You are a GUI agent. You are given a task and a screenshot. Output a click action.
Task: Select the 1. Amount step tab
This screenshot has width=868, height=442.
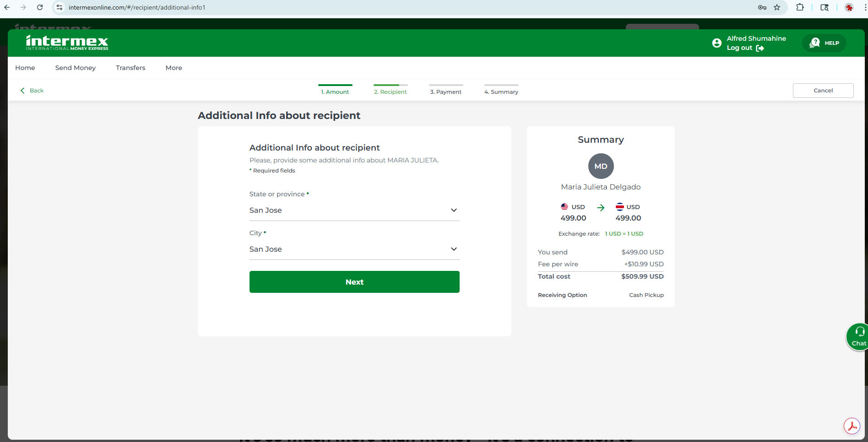tap(335, 92)
